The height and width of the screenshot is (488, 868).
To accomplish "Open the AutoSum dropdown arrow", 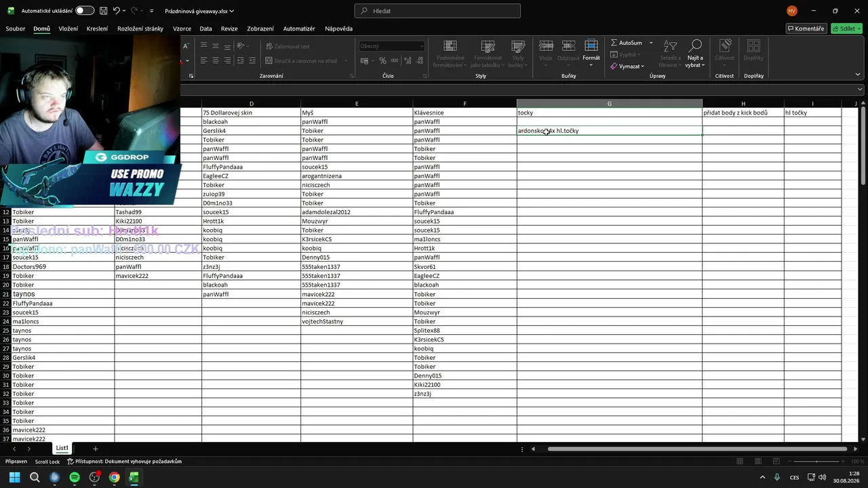I will [x=651, y=43].
